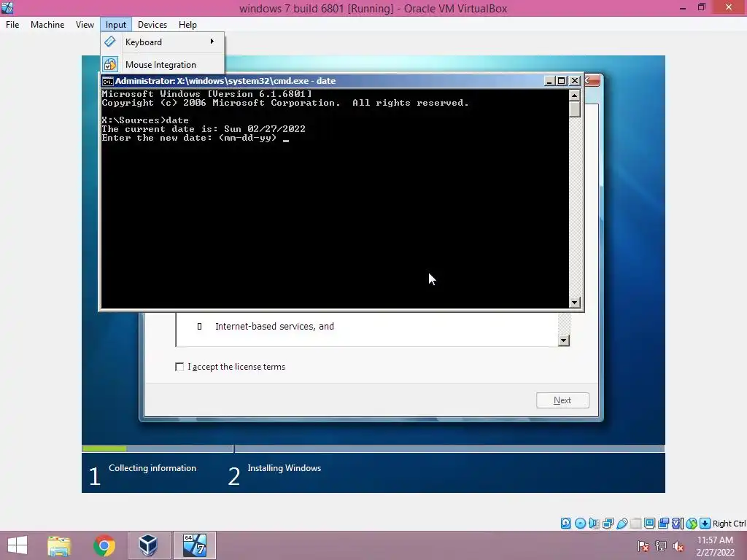Close the cmd.exe window
This screenshot has height=560, width=747.
click(575, 81)
